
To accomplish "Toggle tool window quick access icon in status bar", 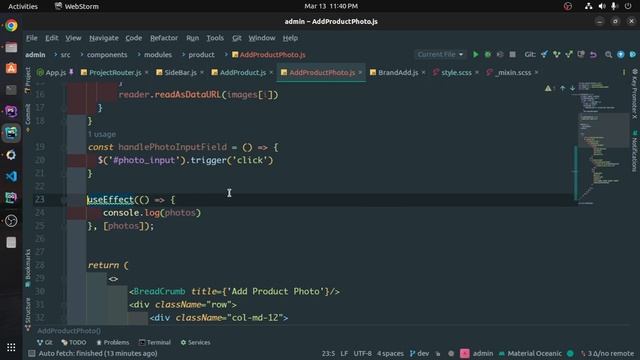I will (31, 353).
